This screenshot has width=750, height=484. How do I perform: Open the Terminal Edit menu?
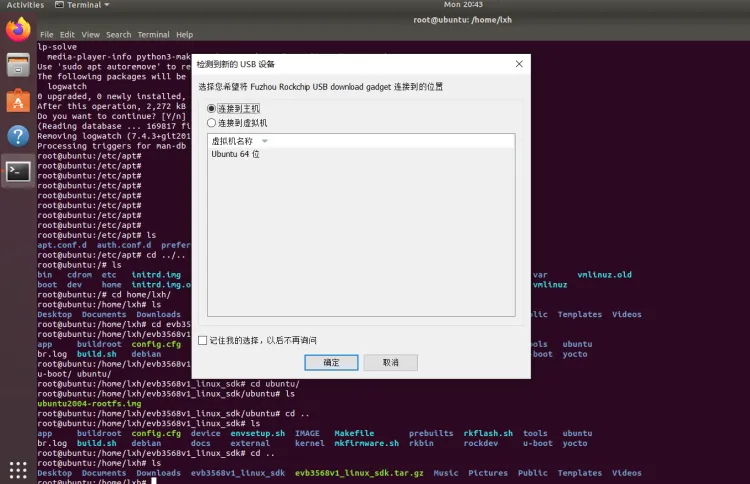click(x=67, y=34)
